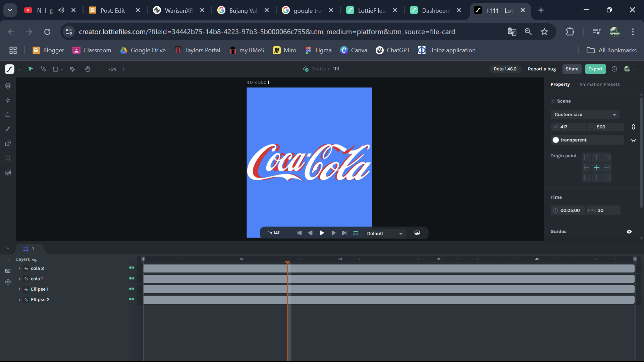The height and width of the screenshot is (362, 644).
Task: Open the WarisanXR browser tab
Action: pyautogui.click(x=178, y=10)
